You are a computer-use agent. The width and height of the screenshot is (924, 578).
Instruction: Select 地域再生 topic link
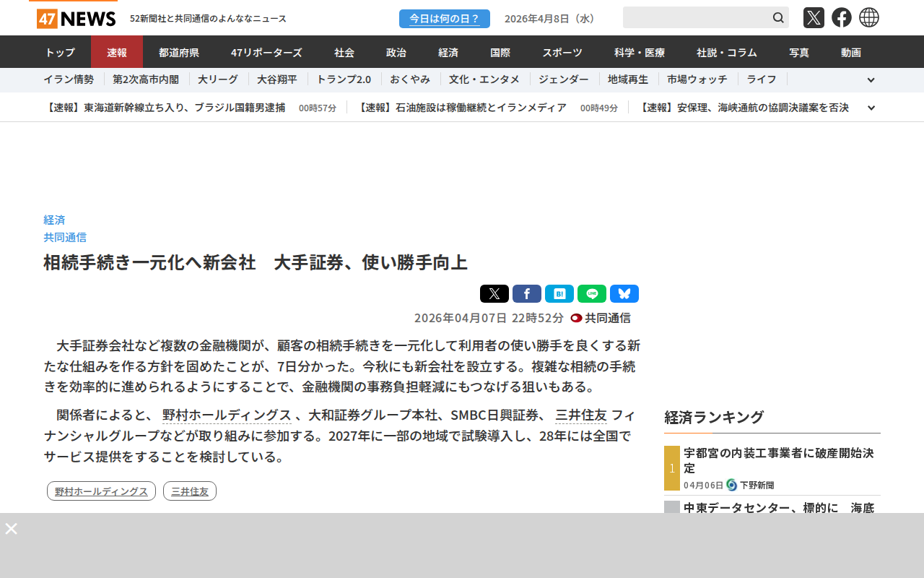click(628, 79)
